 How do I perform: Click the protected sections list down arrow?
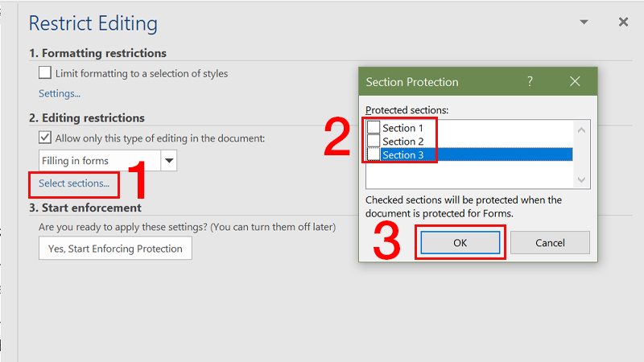pyautogui.click(x=581, y=179)
